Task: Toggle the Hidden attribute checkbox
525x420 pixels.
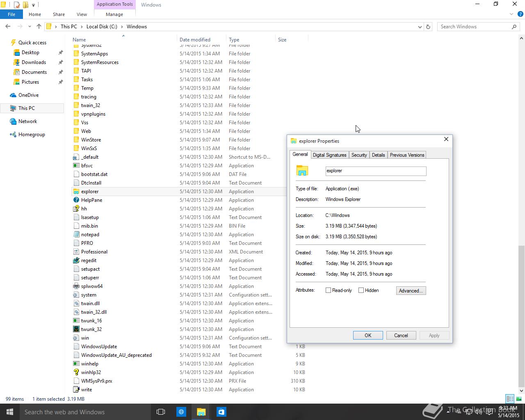Action: pyautogui.click(x=361, y=290)
